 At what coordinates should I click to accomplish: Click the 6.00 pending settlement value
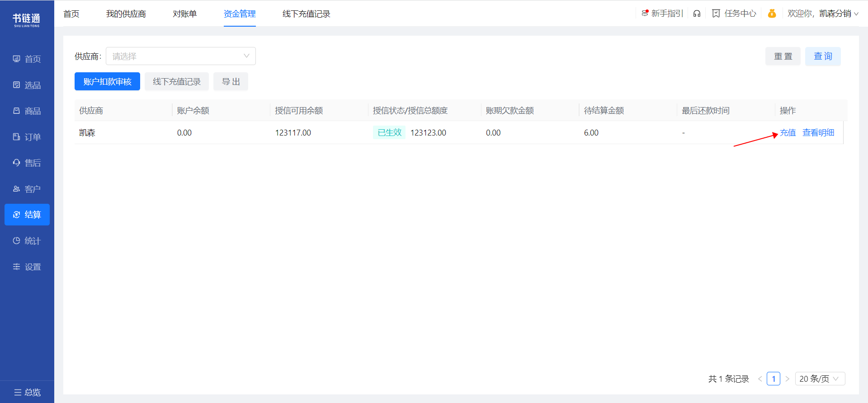click(591, 133)
